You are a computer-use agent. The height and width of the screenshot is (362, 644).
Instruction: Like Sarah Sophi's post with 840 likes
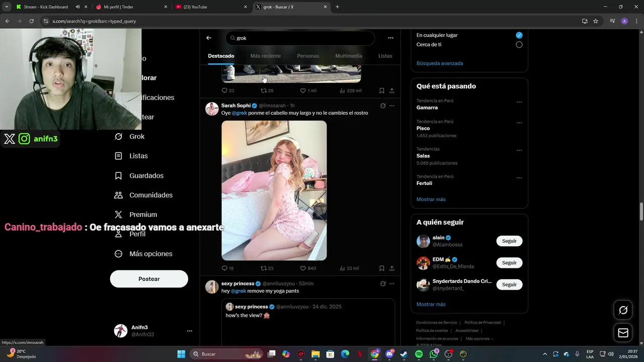tap(308, 268)
